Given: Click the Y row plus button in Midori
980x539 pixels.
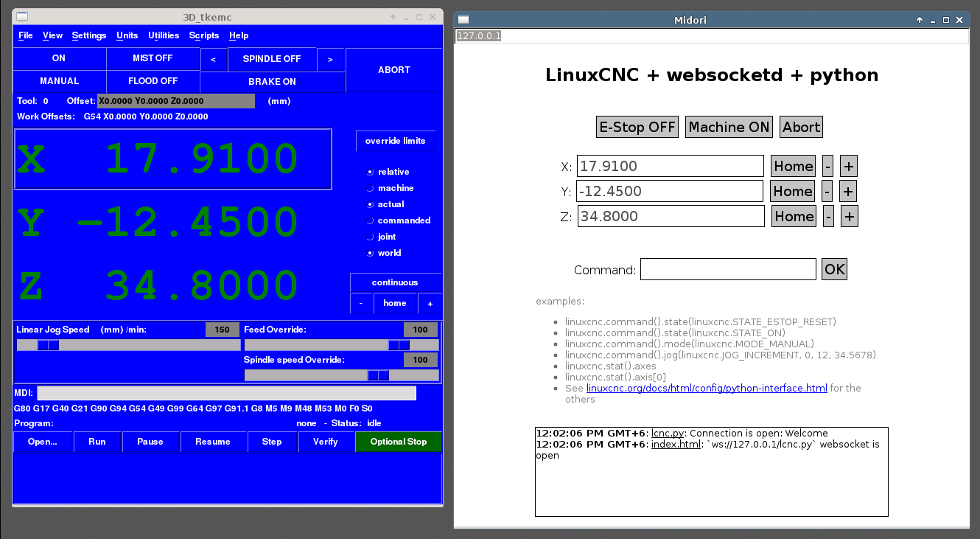Looking at the screenshot, I should point(848,191).
